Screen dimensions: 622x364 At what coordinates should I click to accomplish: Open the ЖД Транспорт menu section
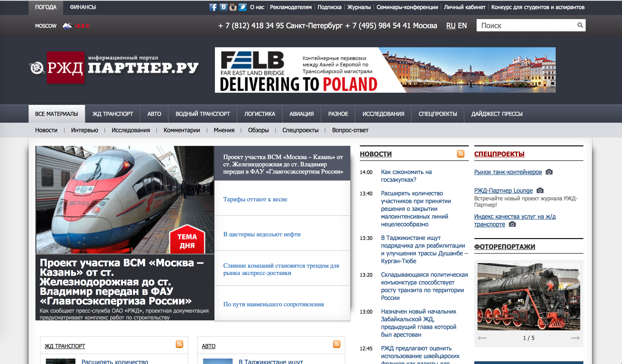pos(112,114)
